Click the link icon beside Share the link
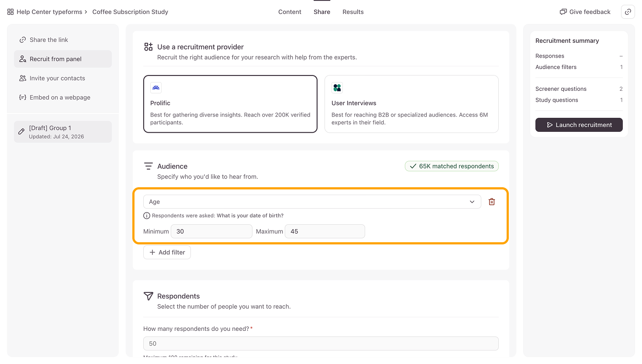This screenshot has width=642, height=364. (23, 40)
